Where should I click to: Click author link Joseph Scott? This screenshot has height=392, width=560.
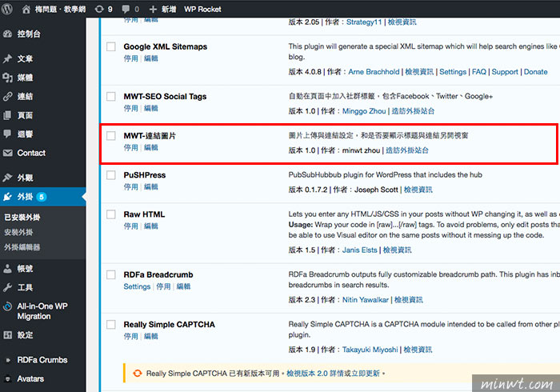point(376,190)
